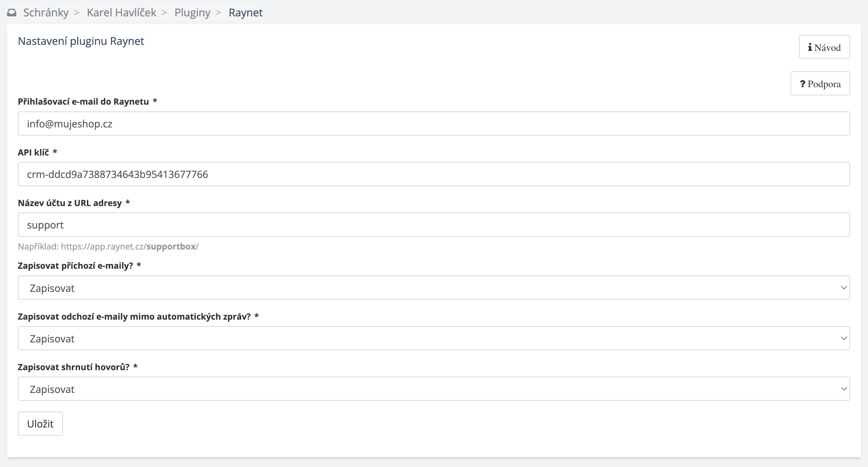
Task: Click the Například app.raynet.cz hint text
Action: point(108,246)
